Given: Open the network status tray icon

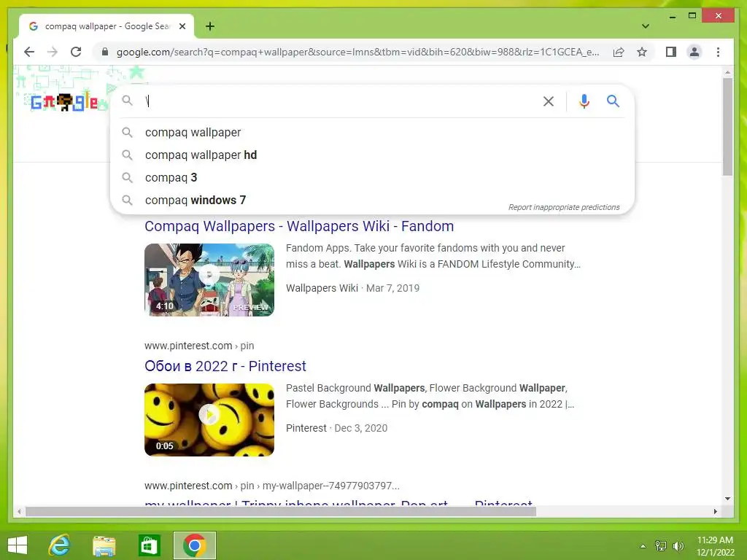Looking at the screenshot, I should click(661, 545).
